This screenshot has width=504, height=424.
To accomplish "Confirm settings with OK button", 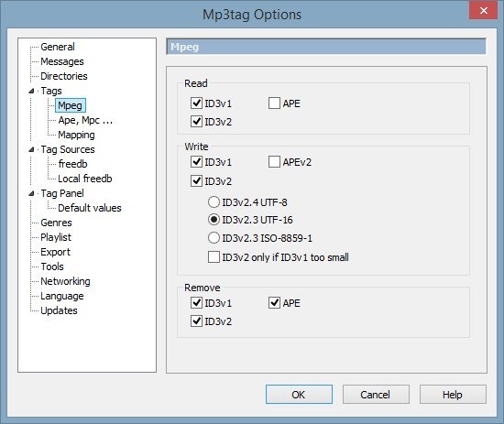I will pos(299,394).
